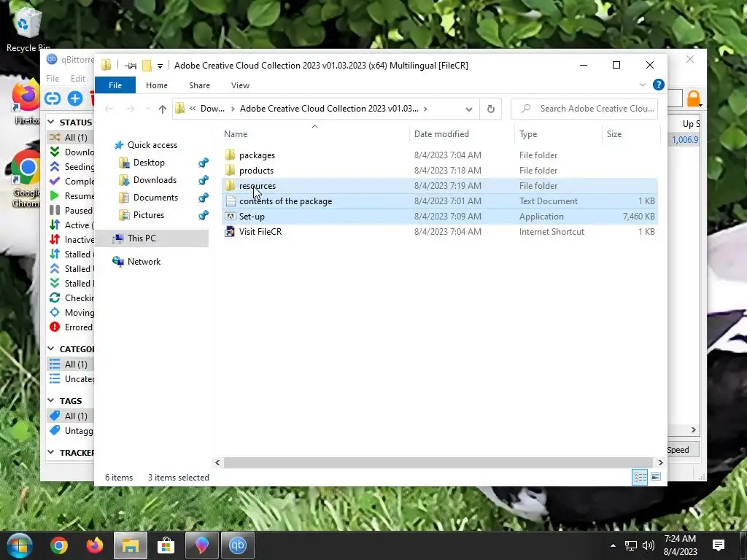Viewport: 747px width, 560px height.
Task: Sort by Name column header
Action: [236, 134]
